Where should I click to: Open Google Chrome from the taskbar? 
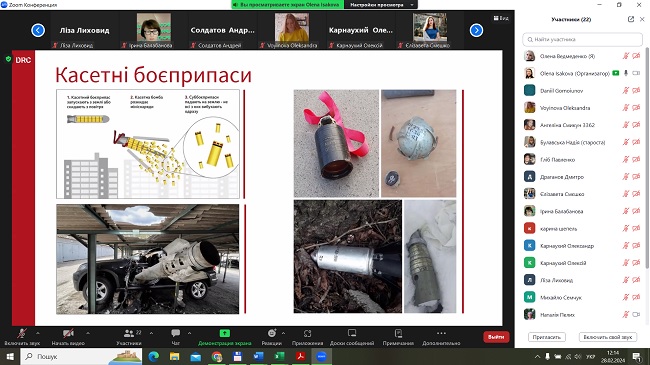click(217, 356)
